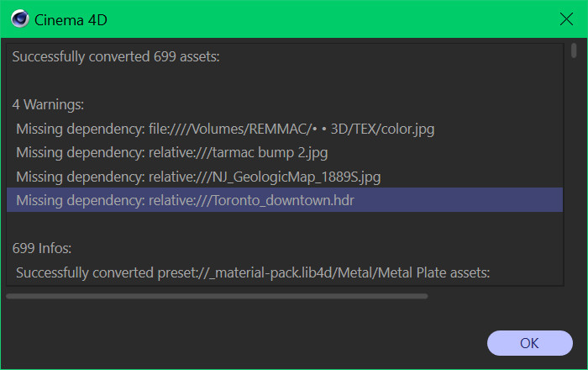Select the NJ_GeologicMap_1889S.jpg warning line

[285, 177]
